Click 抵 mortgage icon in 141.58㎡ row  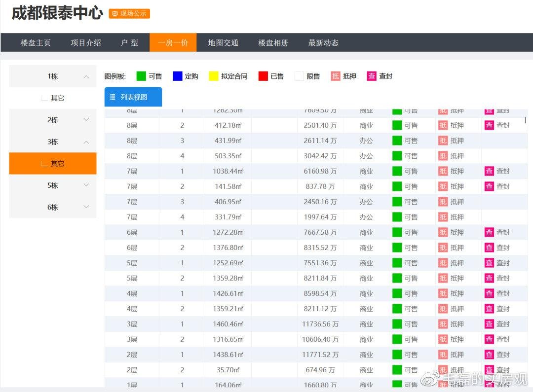pos(443,186)
